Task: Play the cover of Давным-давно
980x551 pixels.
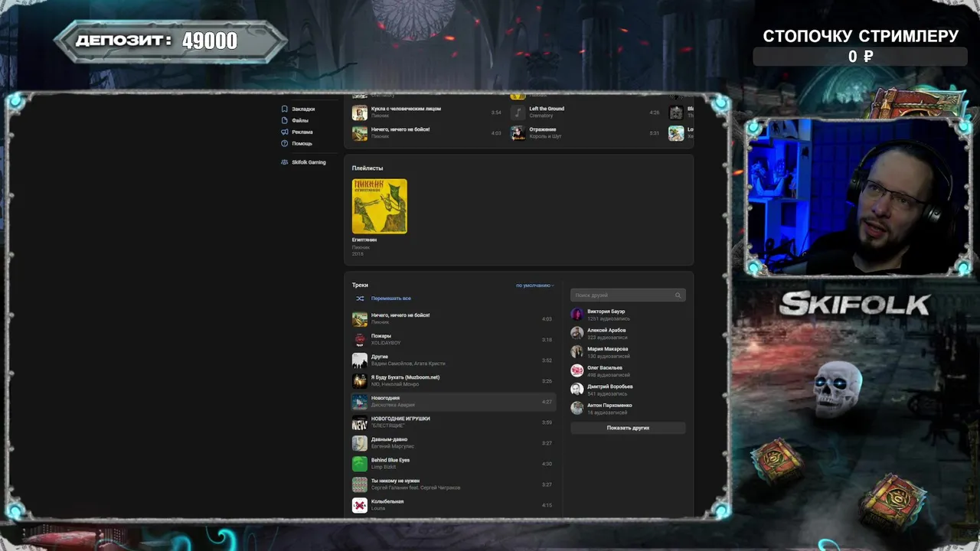Action: pyautogui.click(x=360, y=443)
